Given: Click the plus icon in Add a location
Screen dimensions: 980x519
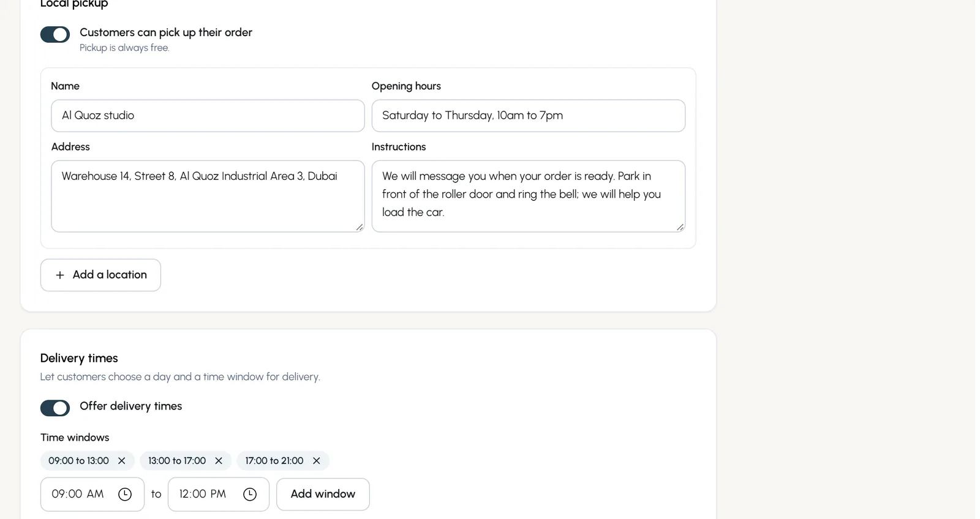Looking at the screenshot, I should (x=60, y=275).
